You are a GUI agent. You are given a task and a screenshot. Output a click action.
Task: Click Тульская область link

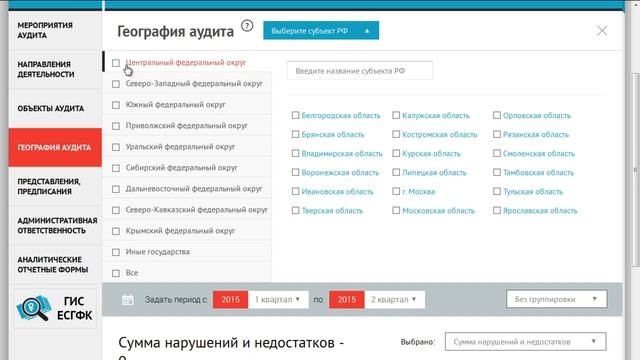tap(532, 191)
